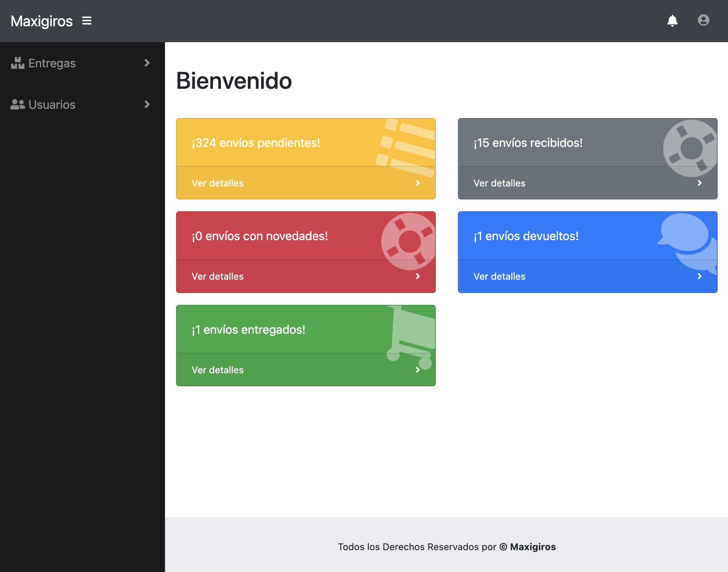Click arrow on red novedades card
This screenshot has width=728, height=572.
(x=418, y=276)
